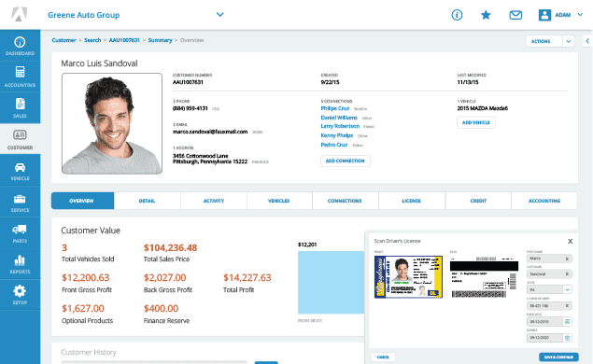Open the Connections tab
This screenshot has width=593, height=364.
coord(345,201)
